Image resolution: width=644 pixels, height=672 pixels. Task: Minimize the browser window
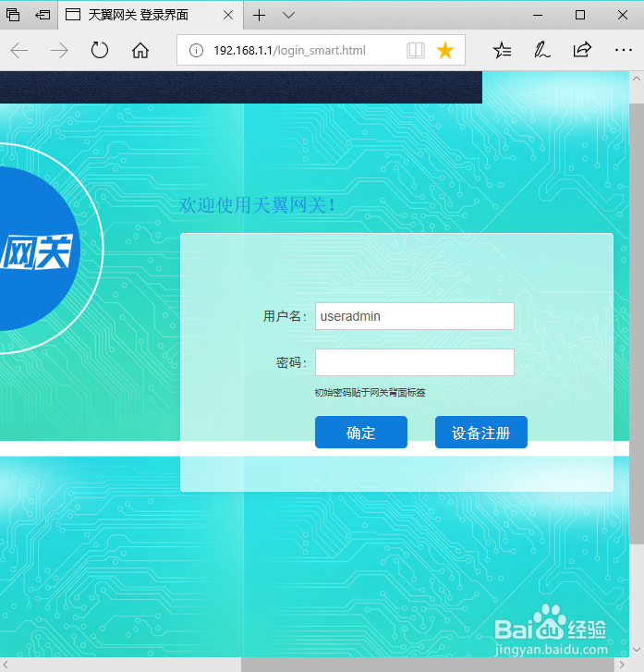tap(538, 16)
